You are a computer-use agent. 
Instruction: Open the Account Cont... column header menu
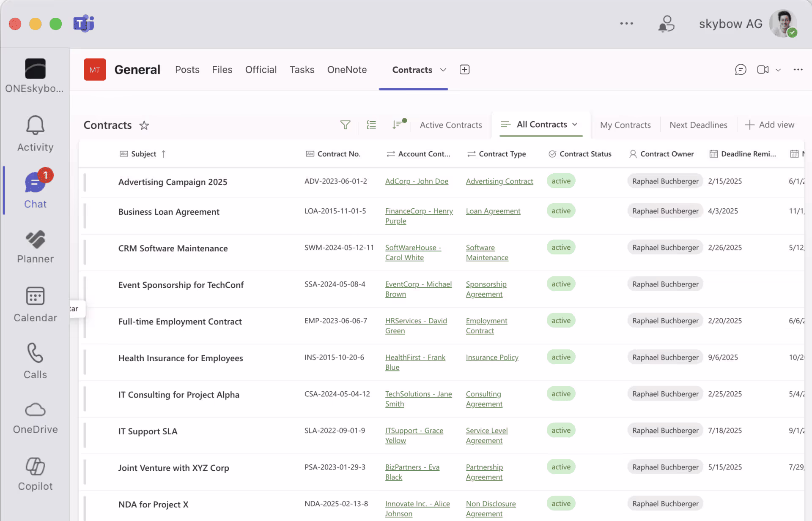point(418,154)
